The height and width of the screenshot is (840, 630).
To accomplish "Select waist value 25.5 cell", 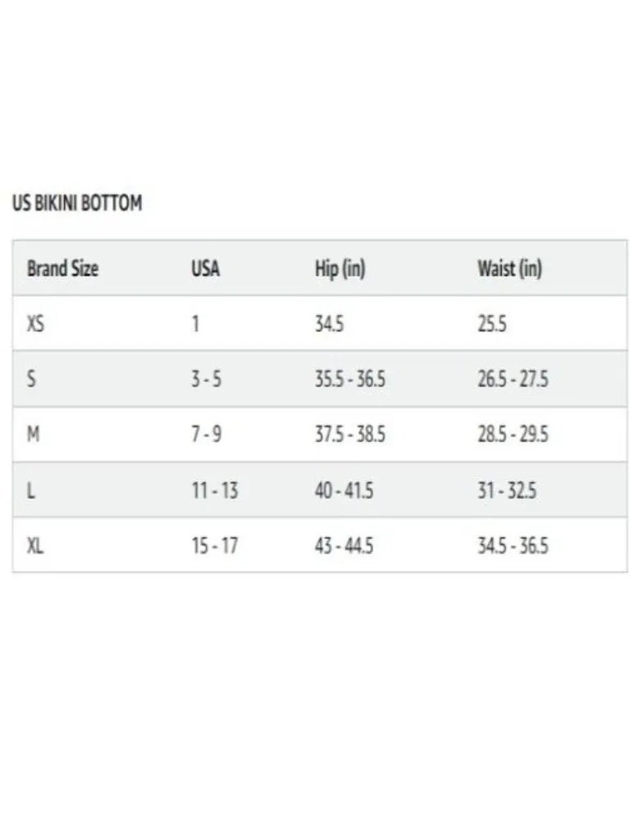I will tap(492, 323).
